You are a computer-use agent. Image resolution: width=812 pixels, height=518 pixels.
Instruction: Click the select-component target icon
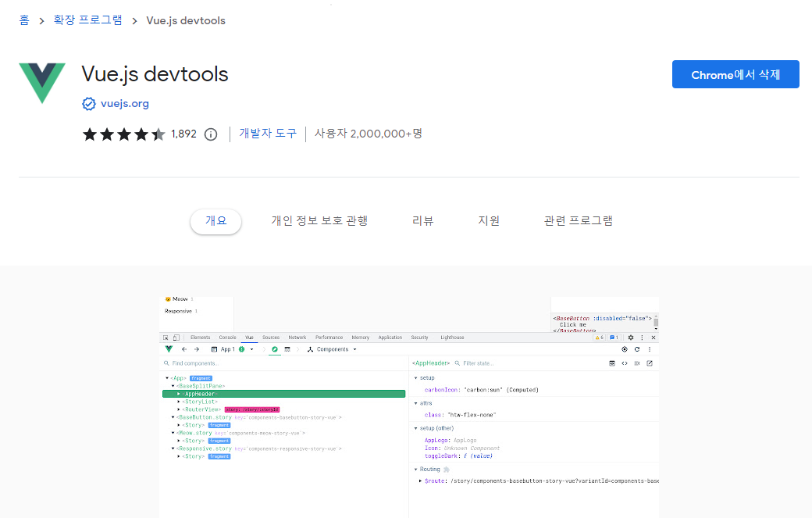(x=625, y=349)
